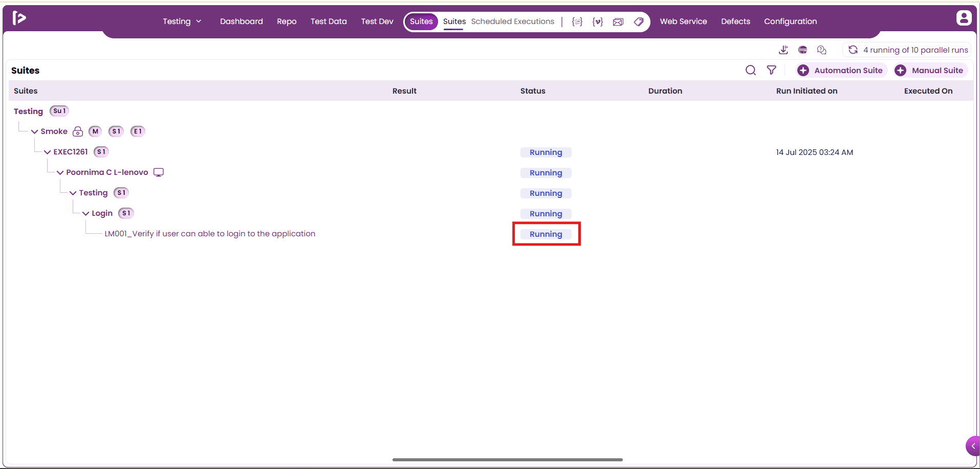Click the download client icon

(x=783, y=50)
